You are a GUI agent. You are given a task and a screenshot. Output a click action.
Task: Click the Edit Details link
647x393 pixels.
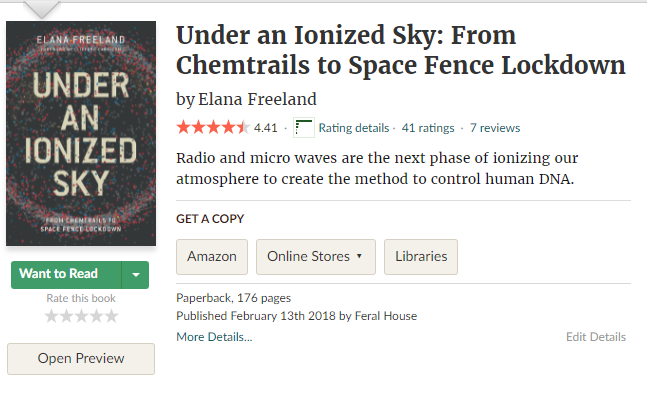coord(596,337)
